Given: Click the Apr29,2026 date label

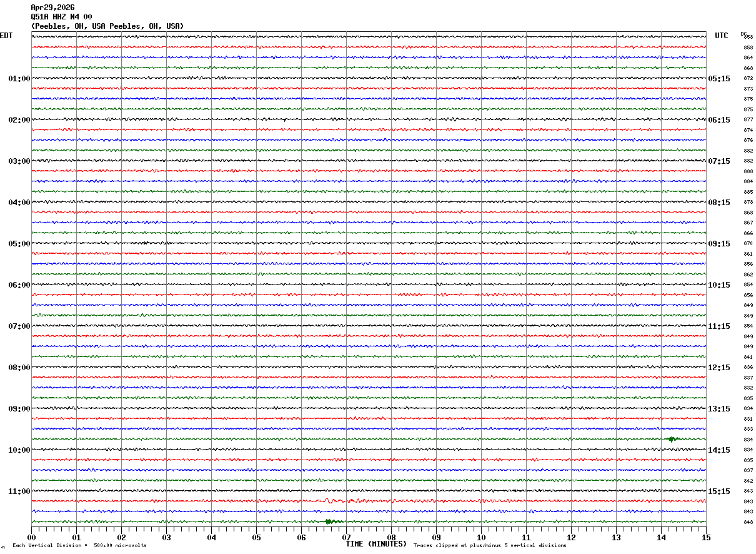Looking at the screenshot, I should pyautogui.click(x=52, y=8).
